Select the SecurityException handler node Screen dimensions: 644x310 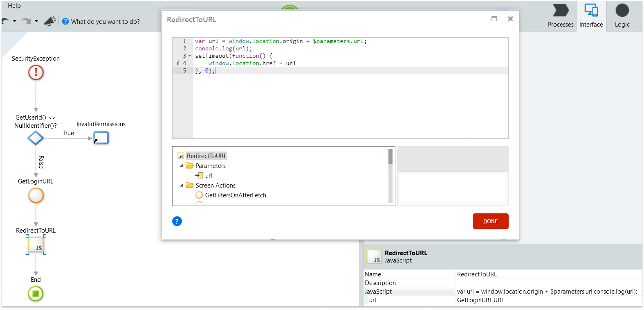36,72
